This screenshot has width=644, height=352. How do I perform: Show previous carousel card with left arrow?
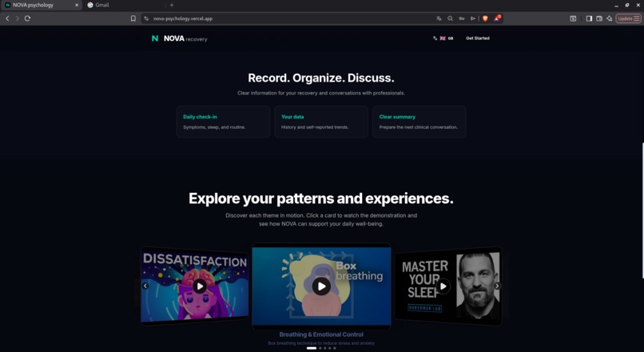pyautogui.click(x=145, y=286)
